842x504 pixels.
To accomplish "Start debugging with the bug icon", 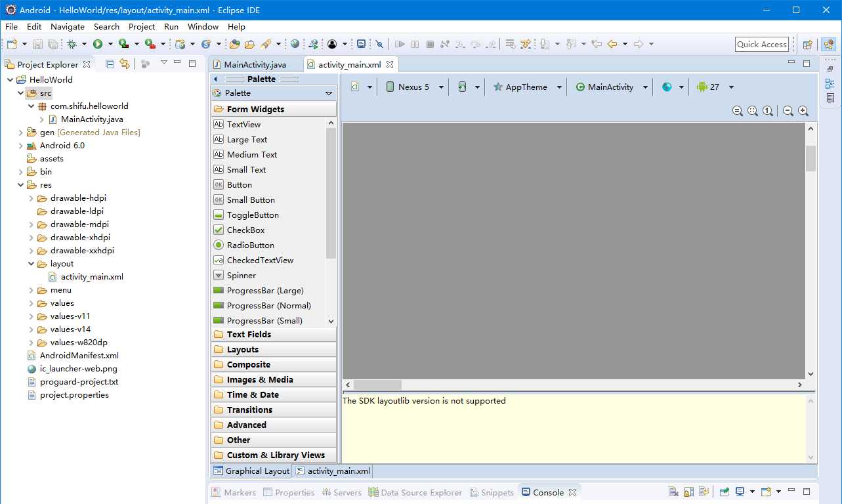I will click(x=72, y=44).
